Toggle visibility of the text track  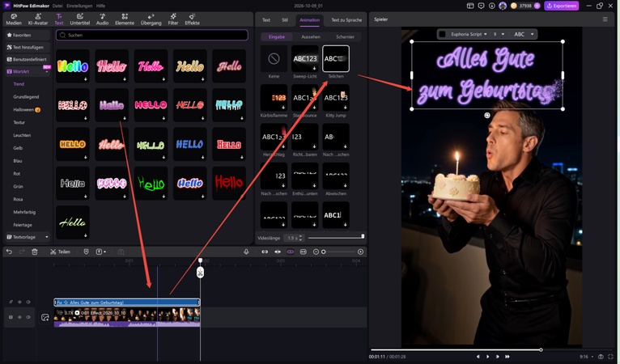19,302
